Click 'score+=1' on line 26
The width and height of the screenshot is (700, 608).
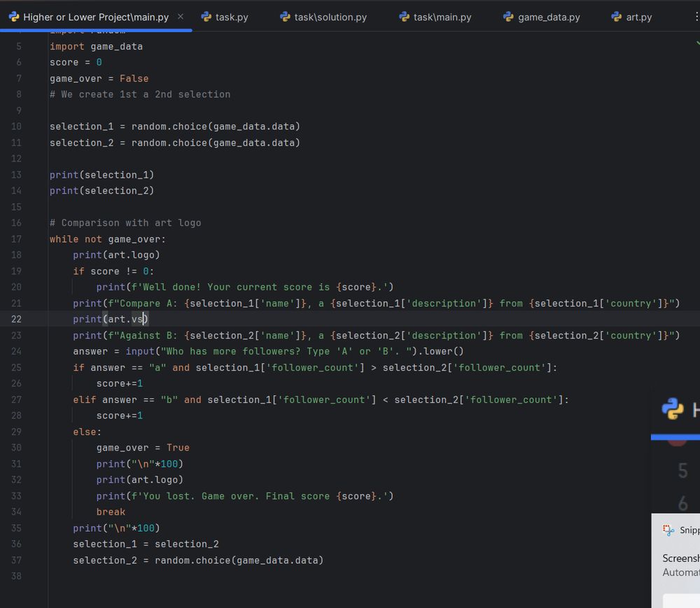120,383
